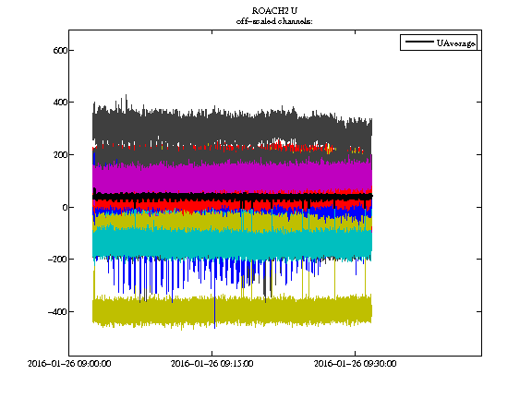Select the 600 y-axis tick label

tap(60, 51)
